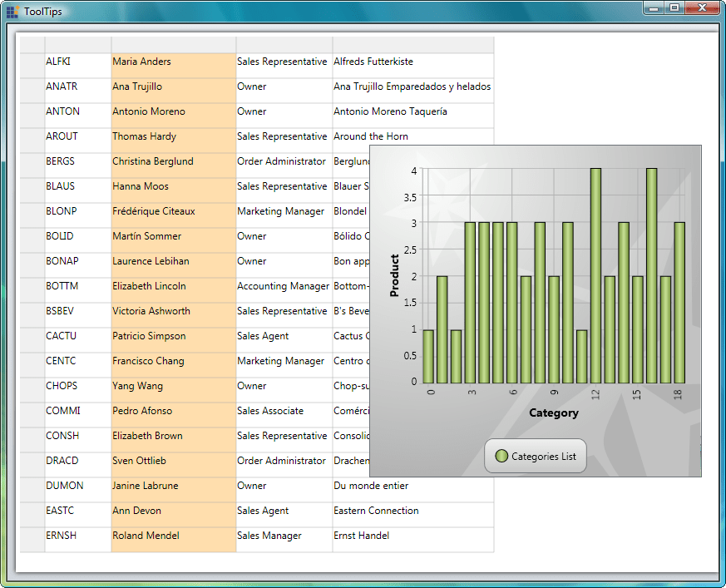726x588 pixels.
Task: Select the BSBEV cell
Action: click(78, 316)
